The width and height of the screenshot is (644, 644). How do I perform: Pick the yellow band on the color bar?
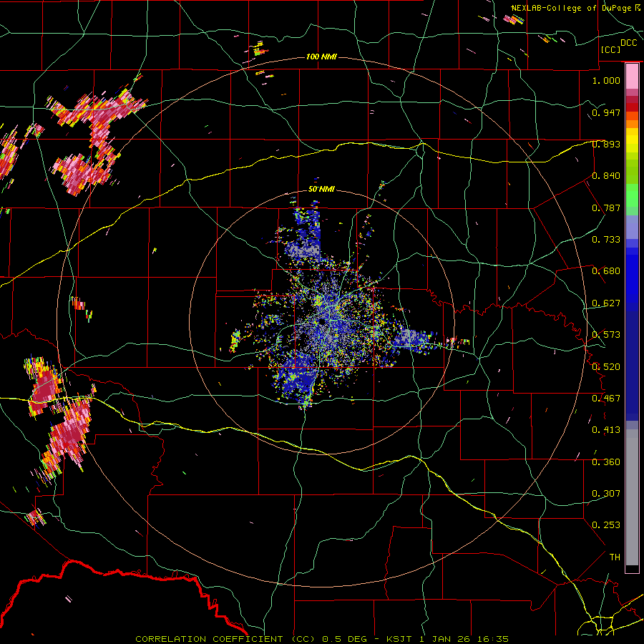coord(632,141)
